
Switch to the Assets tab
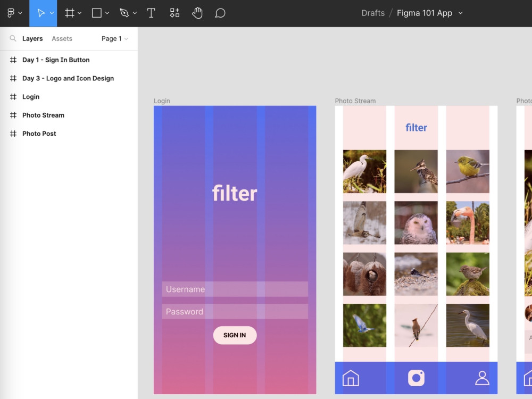pyautogui.click(x=62, y=39)
